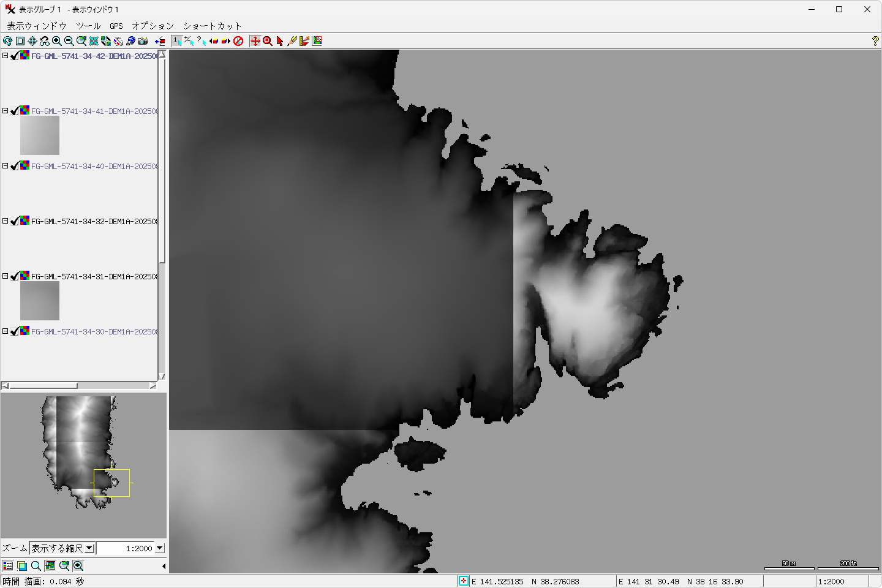Open the 表示する縮尺 zoom mode dropdown
882x588 pixels.
89,548
